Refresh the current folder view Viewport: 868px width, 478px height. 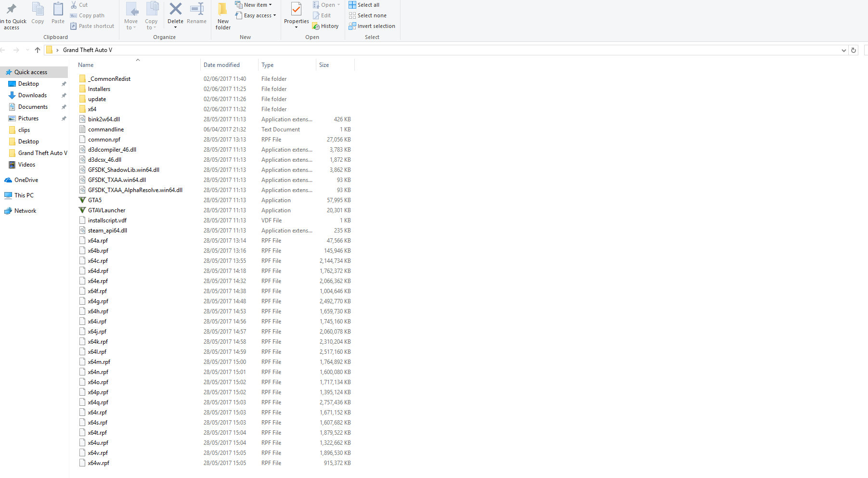854,50
